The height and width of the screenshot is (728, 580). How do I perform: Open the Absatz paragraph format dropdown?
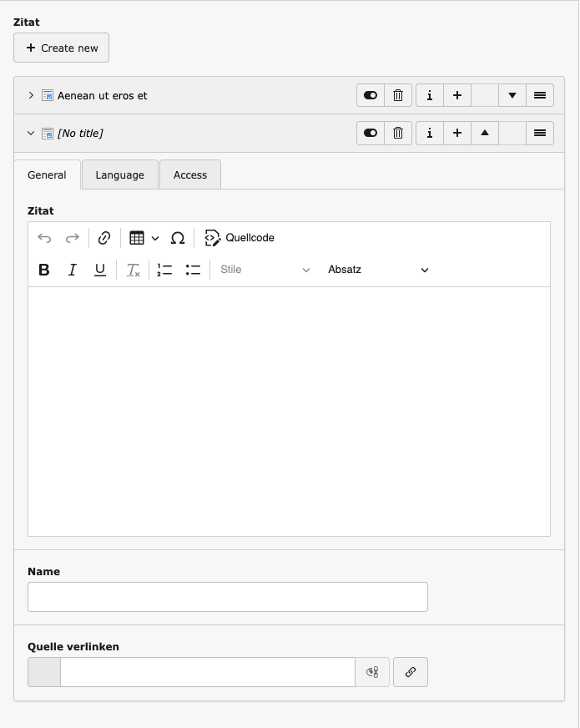click(x=378, y=270)
